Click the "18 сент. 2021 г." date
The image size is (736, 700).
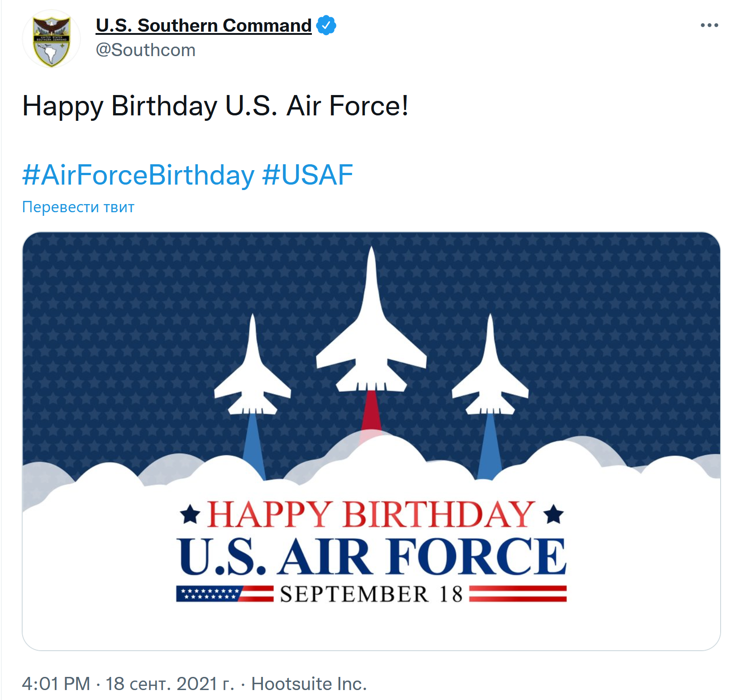tap(170, 684)
